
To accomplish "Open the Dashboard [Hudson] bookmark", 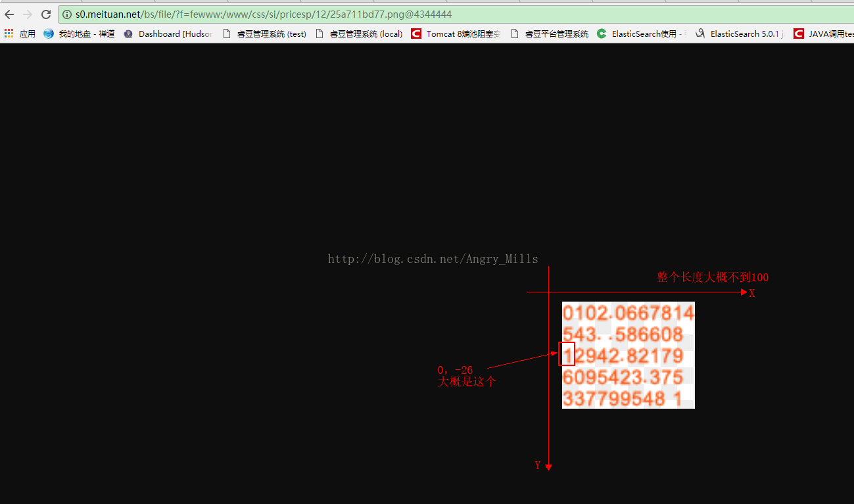I will (168, 34).
